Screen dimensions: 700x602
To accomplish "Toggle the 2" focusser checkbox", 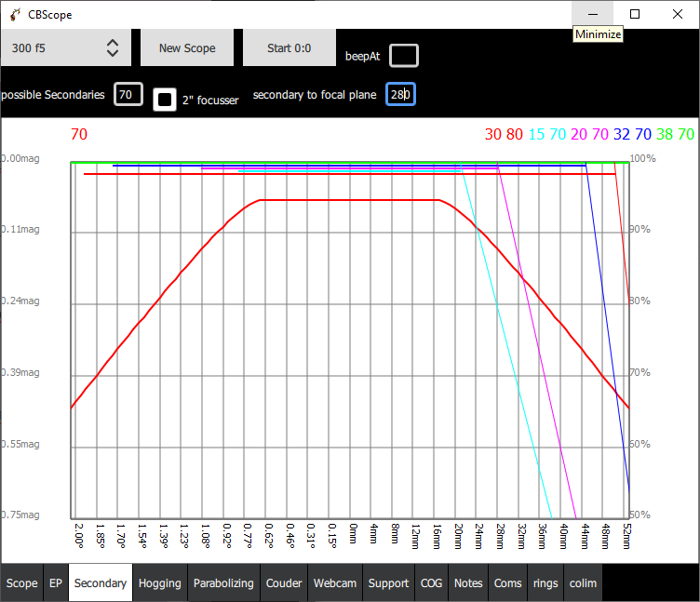I will (164, 99).
